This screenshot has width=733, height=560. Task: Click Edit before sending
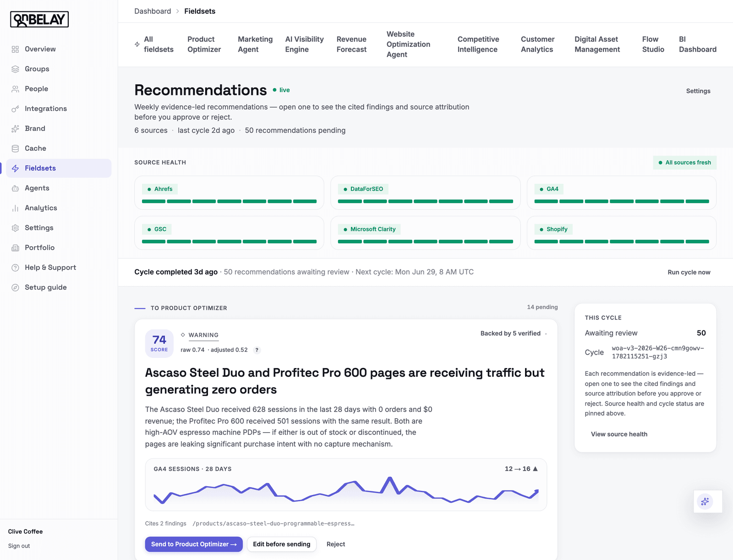point(282,544)
